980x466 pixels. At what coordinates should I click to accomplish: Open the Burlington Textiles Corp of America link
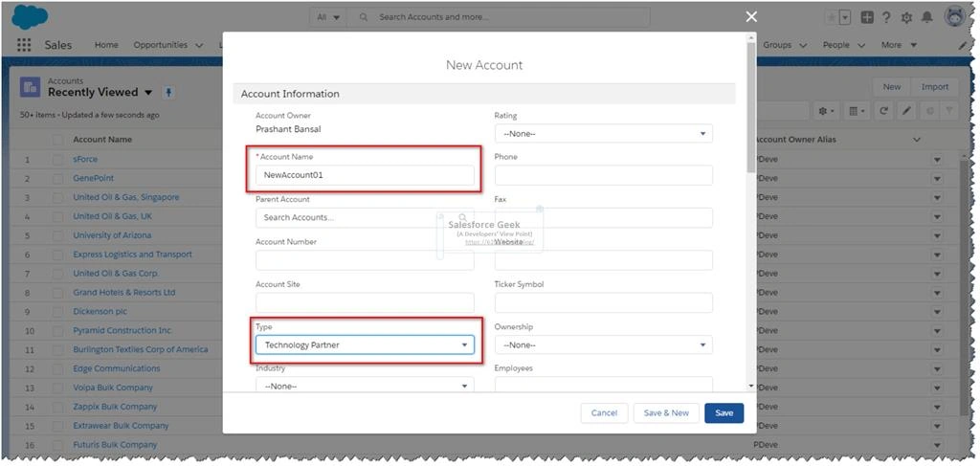(140, 349)
